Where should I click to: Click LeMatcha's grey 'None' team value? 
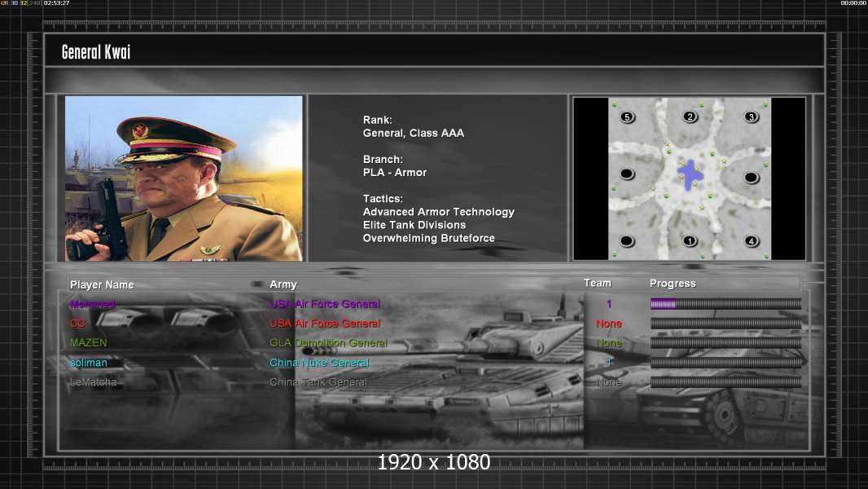pos(609,382)
